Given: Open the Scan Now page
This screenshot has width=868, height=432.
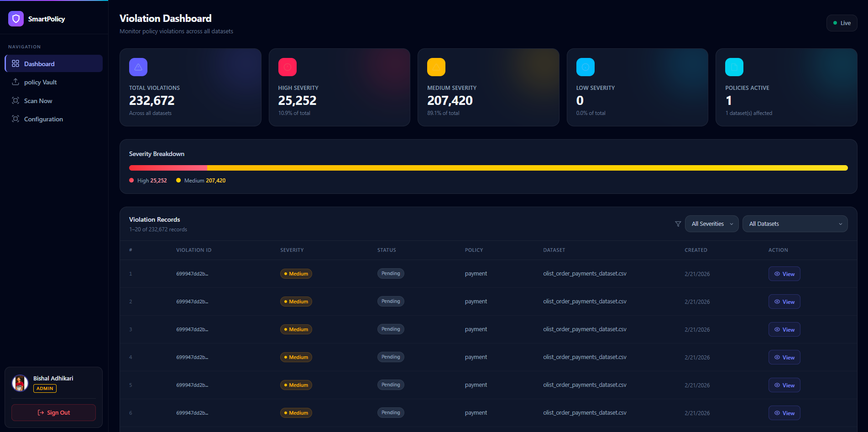Looking at the screenshot, I should pyautogui.click(x=38, y=101).
